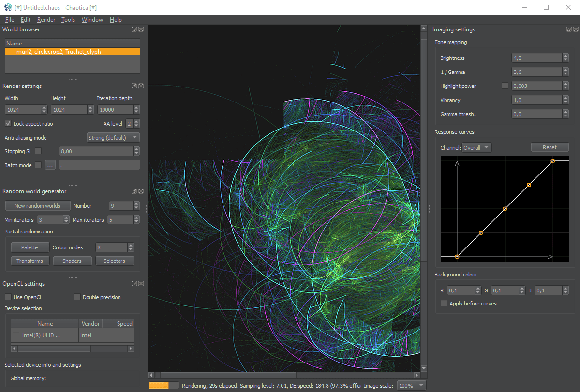The width and height of the screenshot is (580, 392).
Task: Open the response curves Channel dropdown
Action: coord(476,148)
